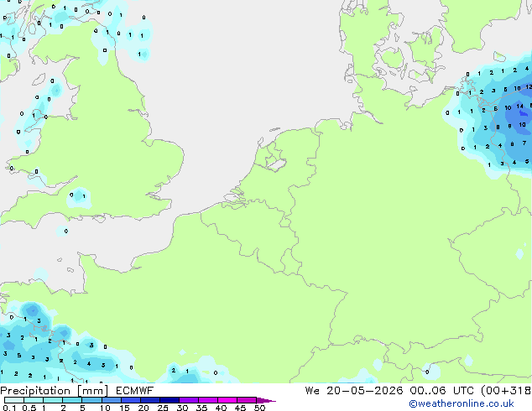This screenshot has width=532, height=411.
Task: Pick the 25–30 mm dark navy legend swatch
Action: click(169, 400)
